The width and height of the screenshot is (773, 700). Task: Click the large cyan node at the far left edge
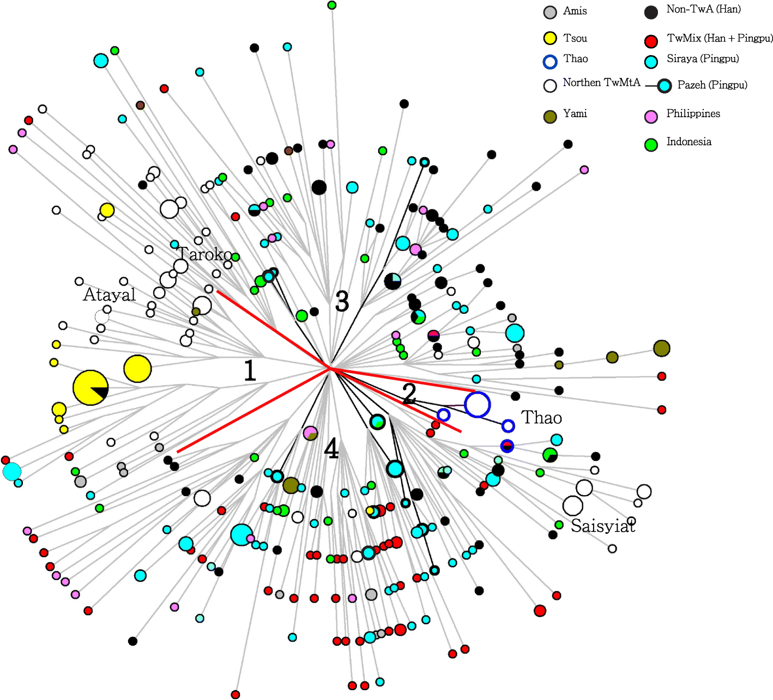coord(11,471)
